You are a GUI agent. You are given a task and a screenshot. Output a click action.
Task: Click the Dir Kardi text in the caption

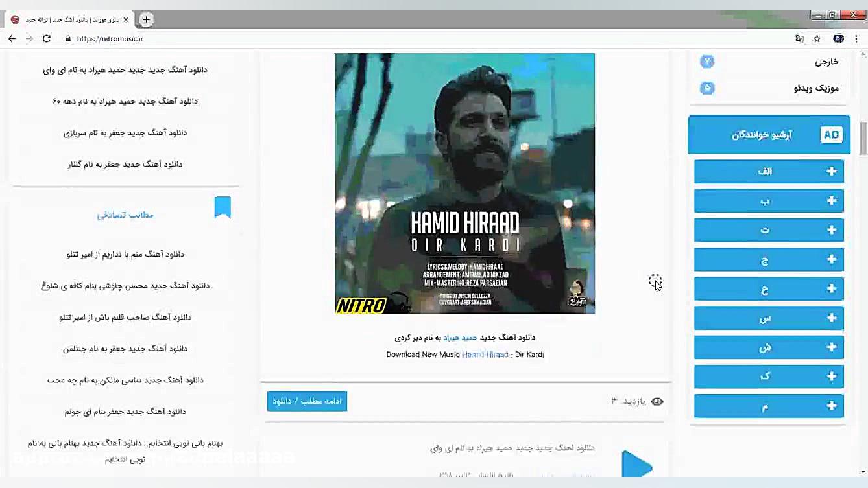click(529, 354)
